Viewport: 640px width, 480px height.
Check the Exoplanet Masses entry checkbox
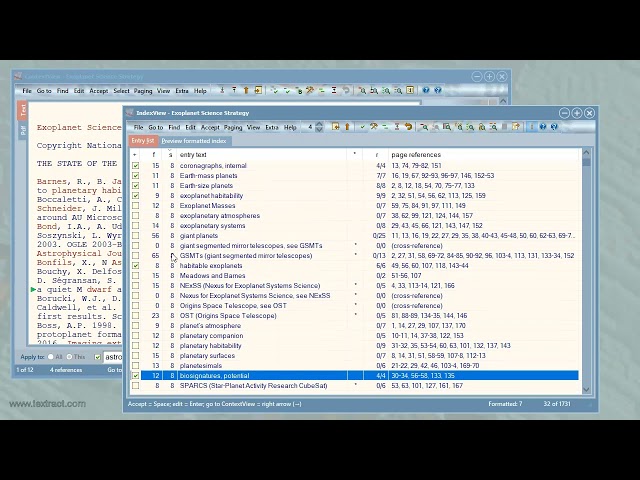click(x=135, y=206)
